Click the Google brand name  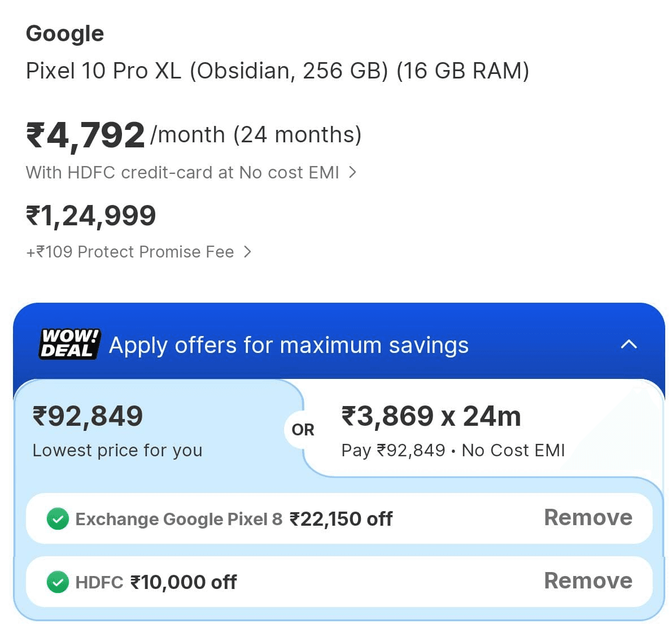[x=65, y=34]
